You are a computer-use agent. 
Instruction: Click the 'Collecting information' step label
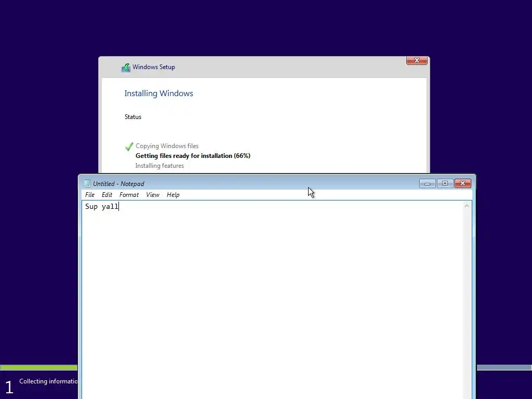[x=48, y=381]
